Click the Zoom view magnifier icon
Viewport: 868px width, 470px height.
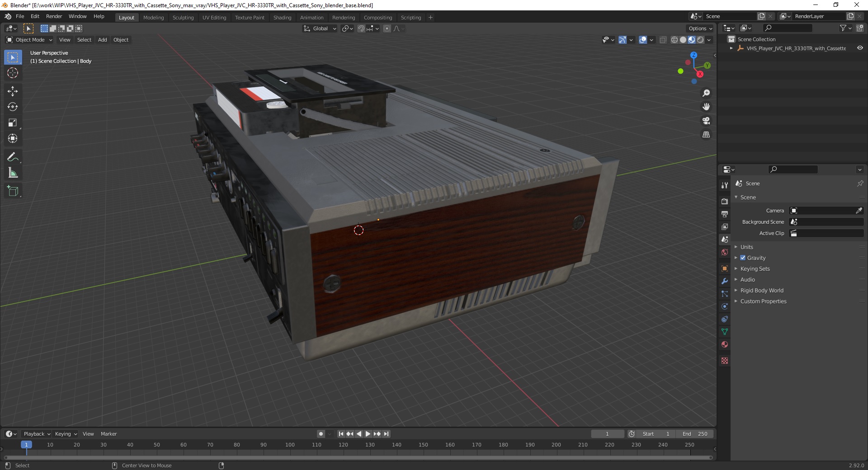coord(706,93)
